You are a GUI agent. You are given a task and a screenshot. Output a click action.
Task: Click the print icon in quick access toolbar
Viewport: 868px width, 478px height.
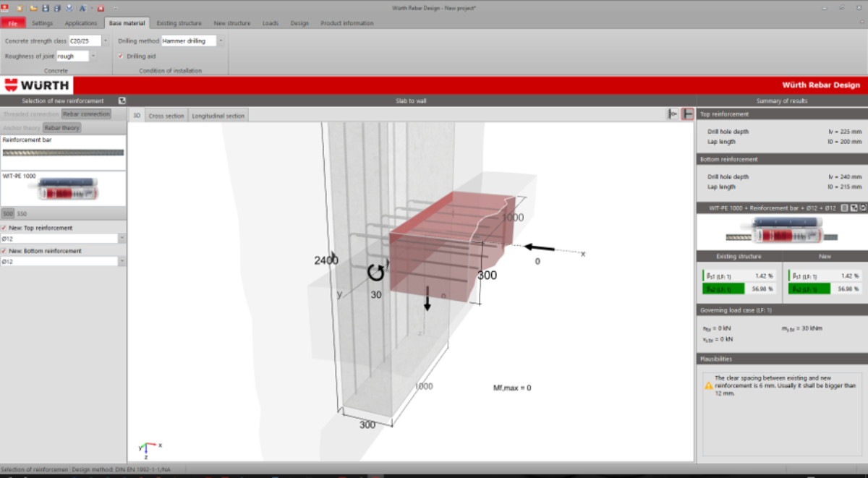[69, 8]
